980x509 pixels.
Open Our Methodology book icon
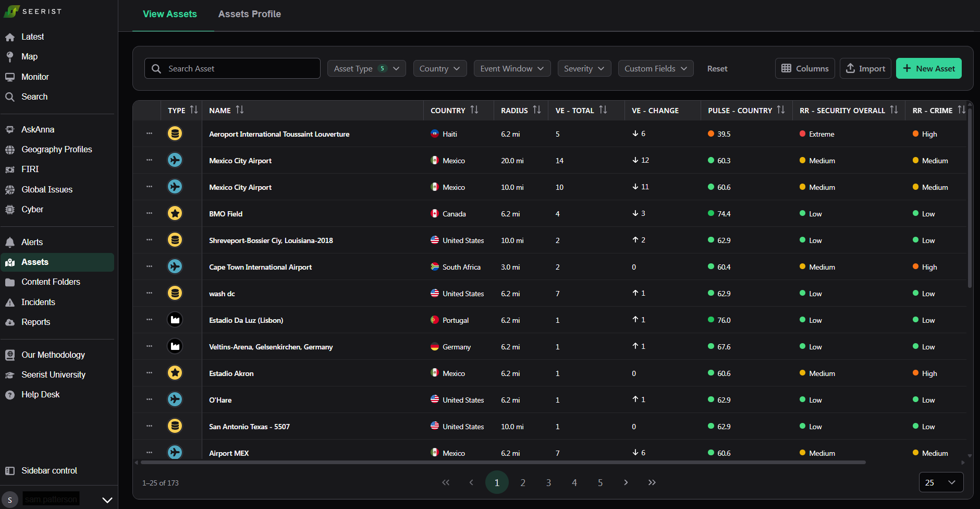tap(10, 355)
